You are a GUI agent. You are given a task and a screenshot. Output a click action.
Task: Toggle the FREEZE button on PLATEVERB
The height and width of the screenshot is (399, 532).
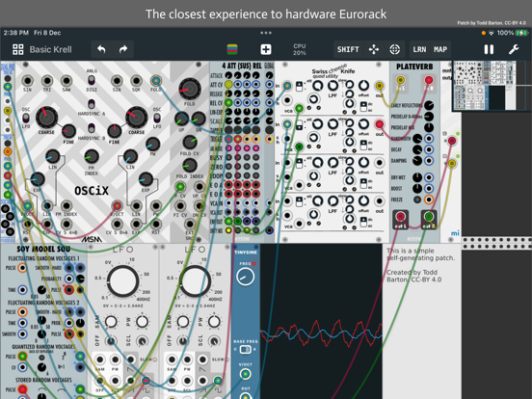(417, 199)
